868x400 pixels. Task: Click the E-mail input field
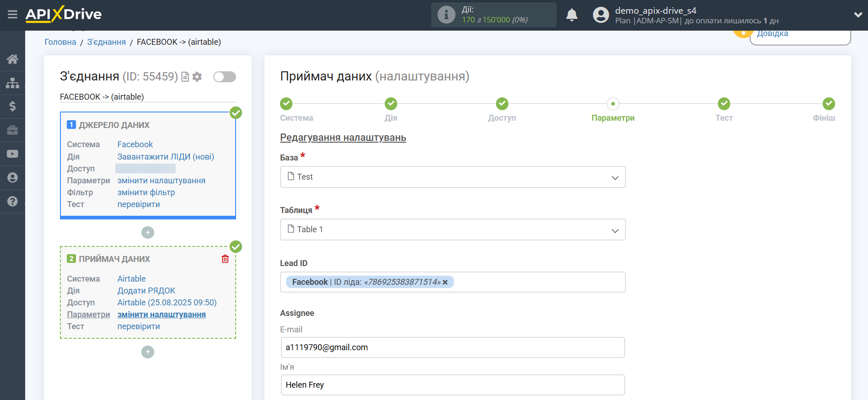click(453, 347)
